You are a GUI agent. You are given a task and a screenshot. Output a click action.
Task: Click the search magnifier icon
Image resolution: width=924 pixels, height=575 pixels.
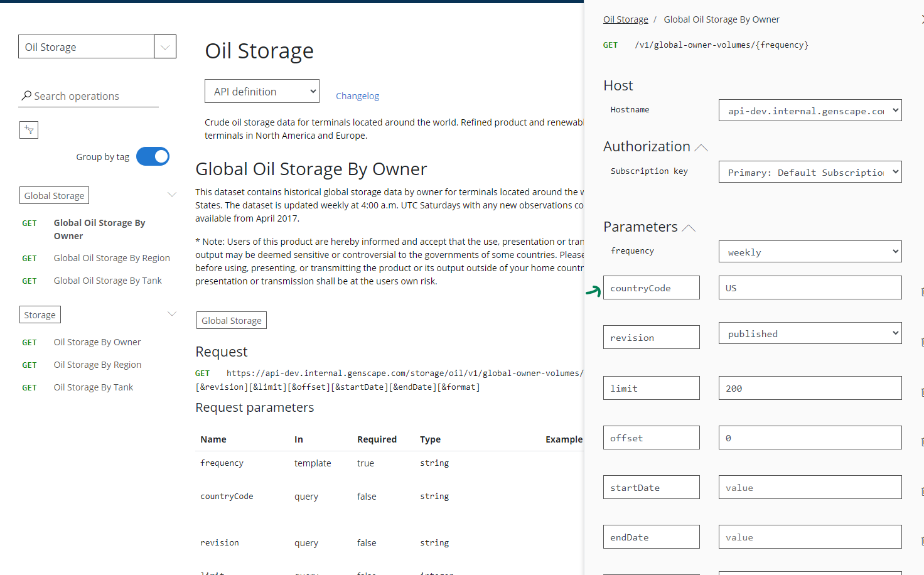[x=26, y=95]
